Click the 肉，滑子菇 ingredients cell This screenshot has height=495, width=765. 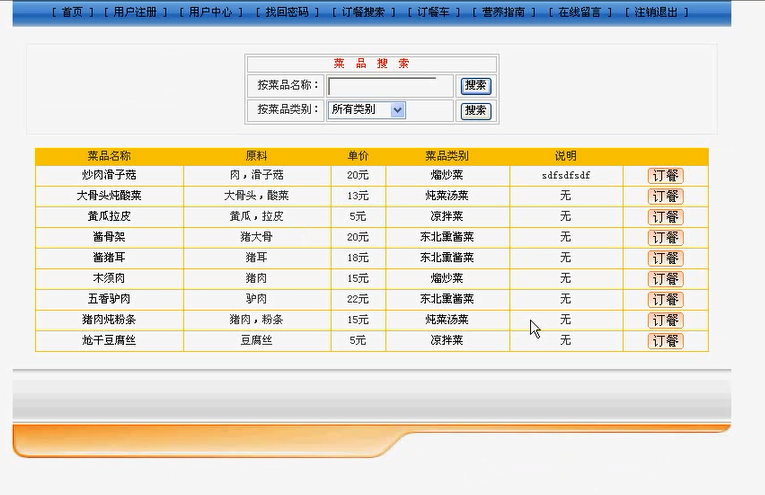(257, 175)
